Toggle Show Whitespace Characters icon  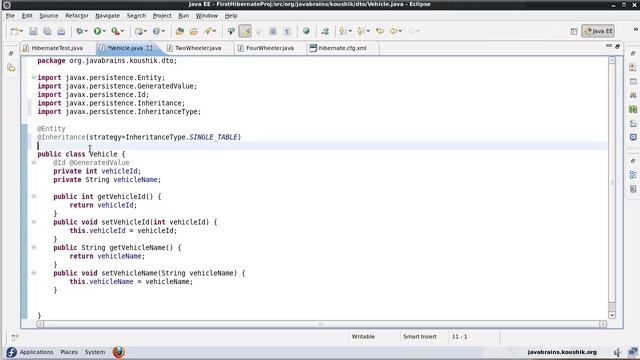[x=287, y=31]
